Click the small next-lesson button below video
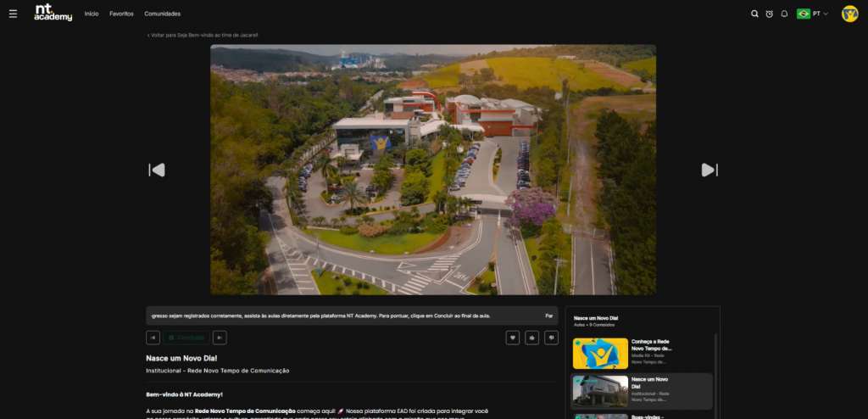Image resolution: width=868 pixels, height=419 pixels. (x=220, y=338)
